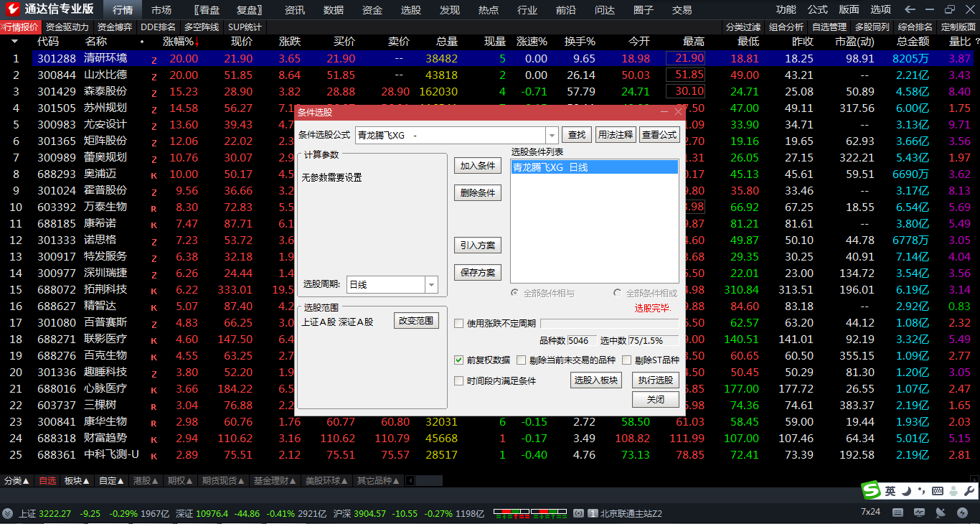Click the broadcast icon beside 北京联通主站Z2
Screen dimensions: 980x524
pos(578,513)
